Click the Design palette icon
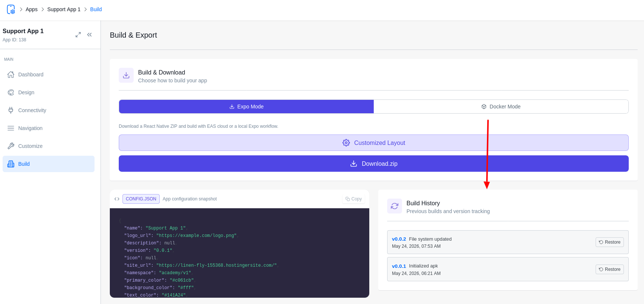 tap(11, 92)
